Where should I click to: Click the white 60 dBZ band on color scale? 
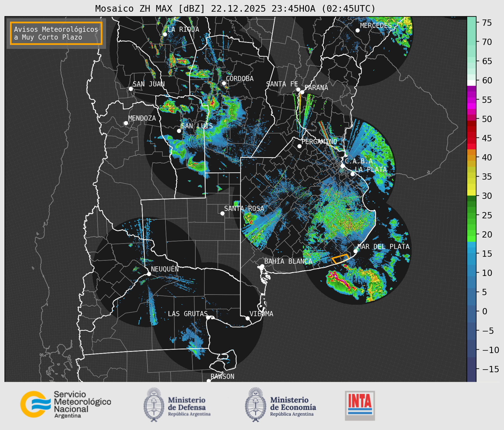(x=471, y=83)
